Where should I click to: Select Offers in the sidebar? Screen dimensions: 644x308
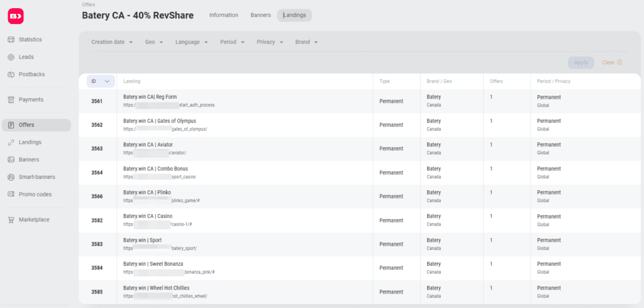(x=36, y=125)
